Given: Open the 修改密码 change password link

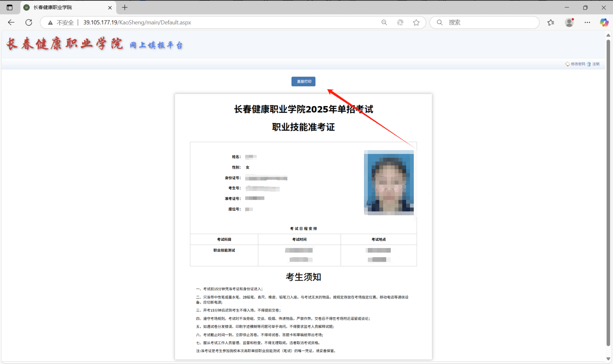Looking at the screenshot, I should (577, 64).
